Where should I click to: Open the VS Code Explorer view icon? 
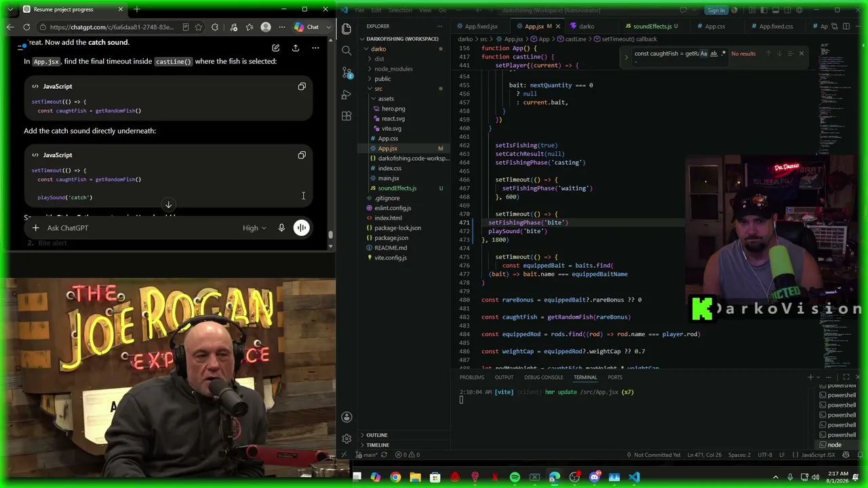[x=347, y=28]
